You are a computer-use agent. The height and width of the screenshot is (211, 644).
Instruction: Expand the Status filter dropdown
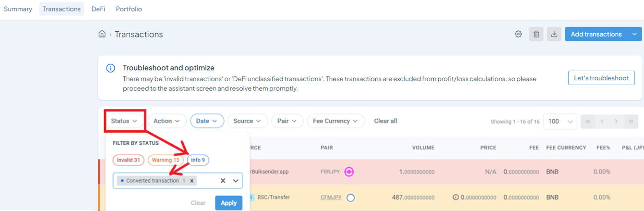click(124, 121)
